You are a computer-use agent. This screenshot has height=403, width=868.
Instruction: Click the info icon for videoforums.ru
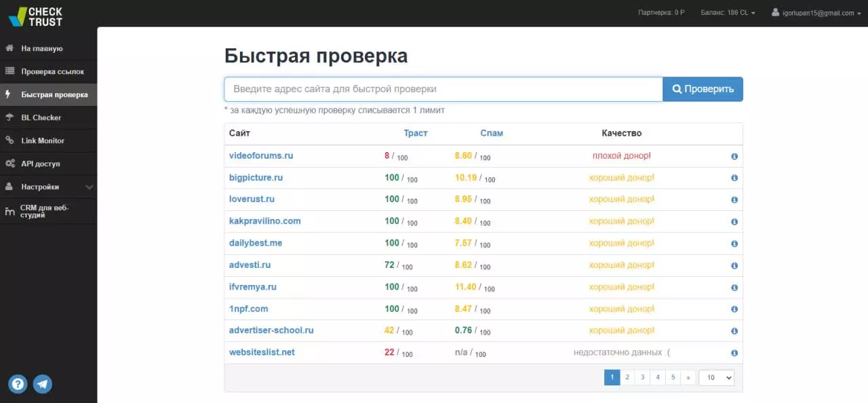[734, 157]
